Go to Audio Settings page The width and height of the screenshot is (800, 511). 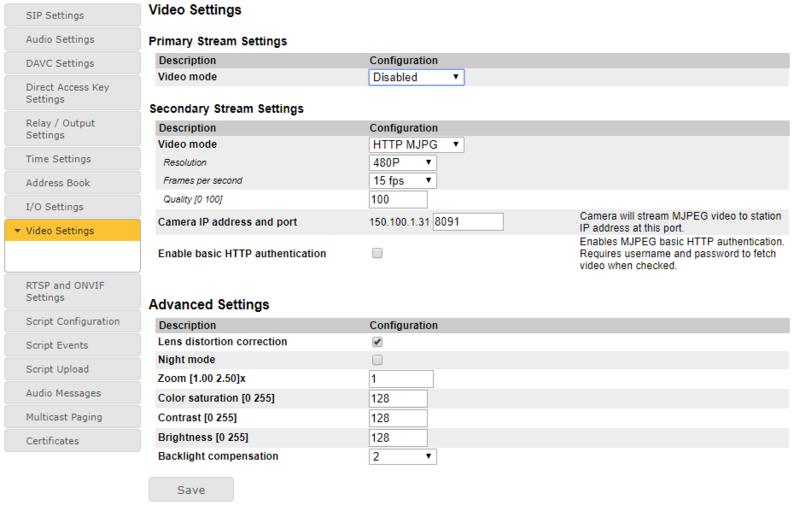pyautogui.click(x=72, y=39)
